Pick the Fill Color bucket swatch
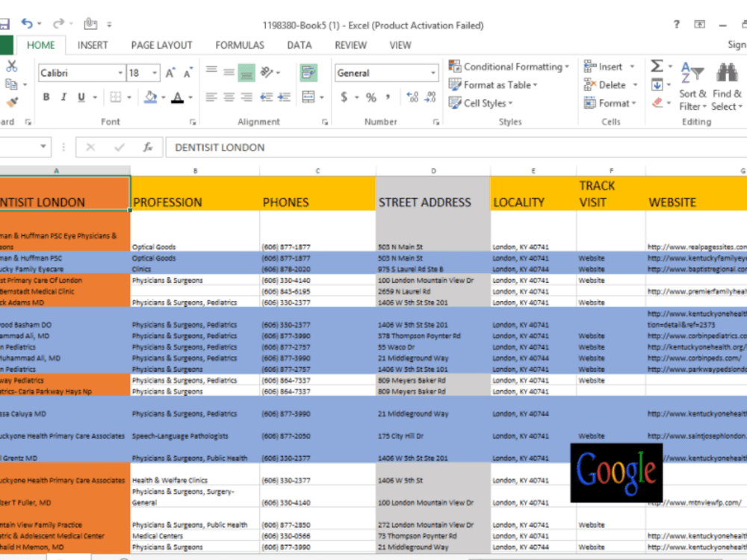The height and width of the screenshot is (560, 747). 151,97
